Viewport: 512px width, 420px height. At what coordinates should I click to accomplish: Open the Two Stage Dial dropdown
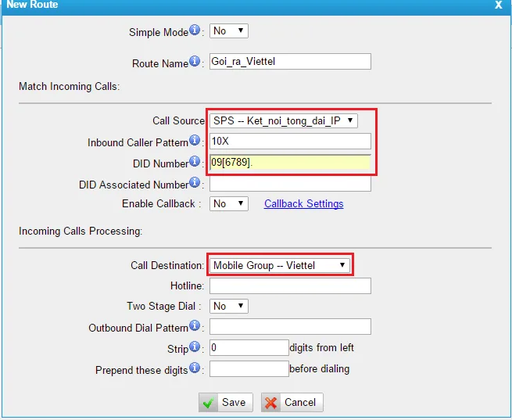[228, 307]
